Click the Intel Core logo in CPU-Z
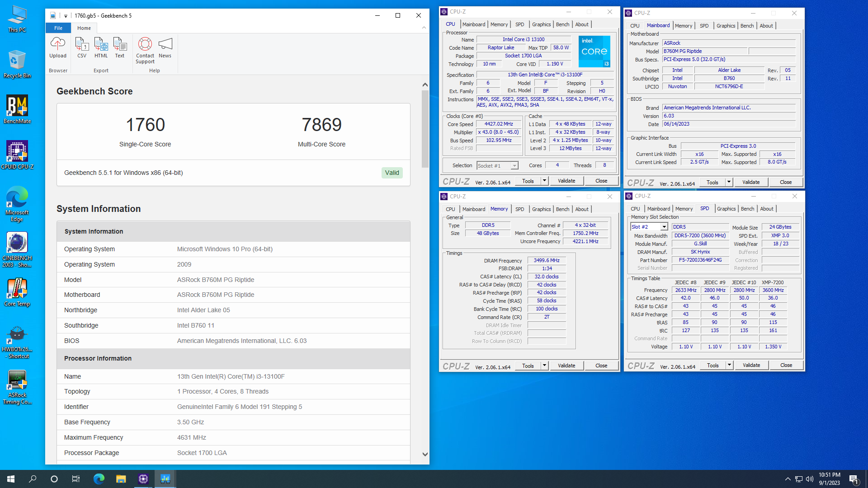The width and height of the screenshot is (868, 488). 594,52
